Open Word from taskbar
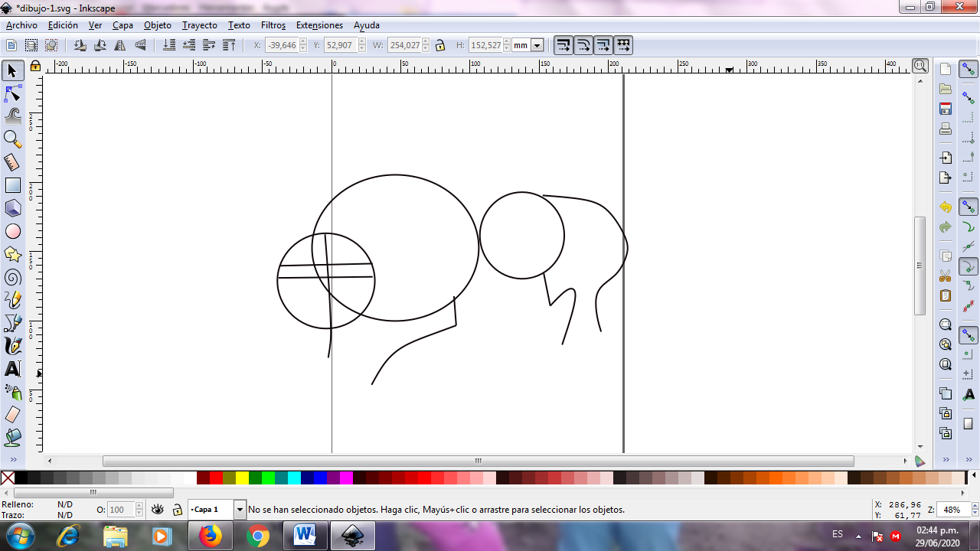This screenshot has height=551, width=980. (x=305, y=536)
